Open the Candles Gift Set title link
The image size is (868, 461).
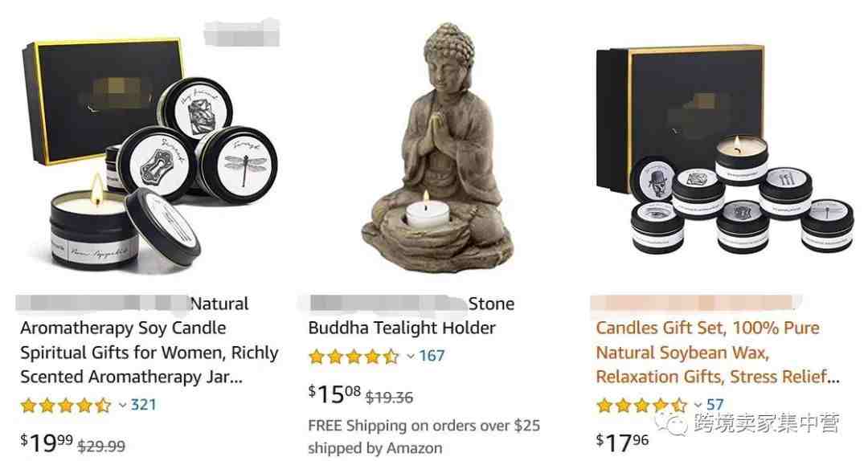tap(718, 341)
